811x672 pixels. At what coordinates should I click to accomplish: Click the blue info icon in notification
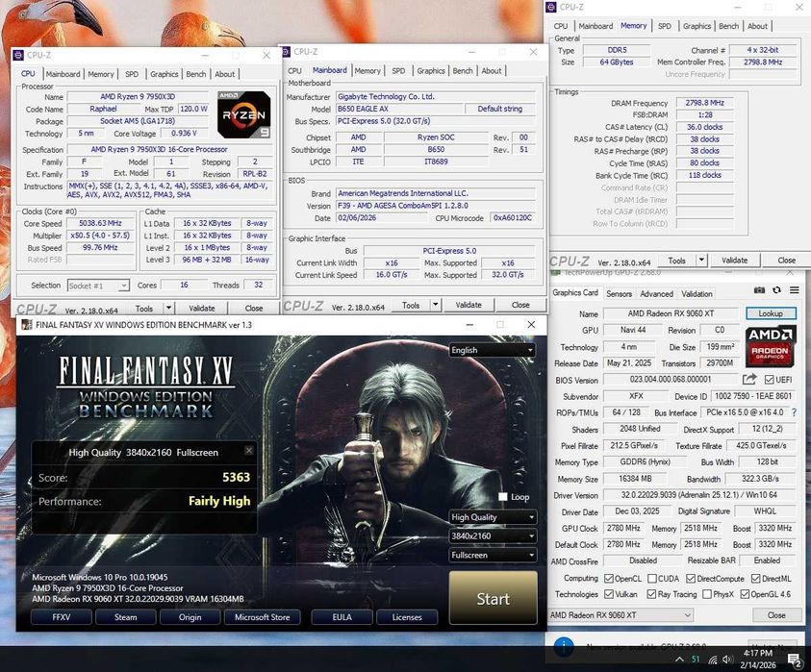[564, 646]
